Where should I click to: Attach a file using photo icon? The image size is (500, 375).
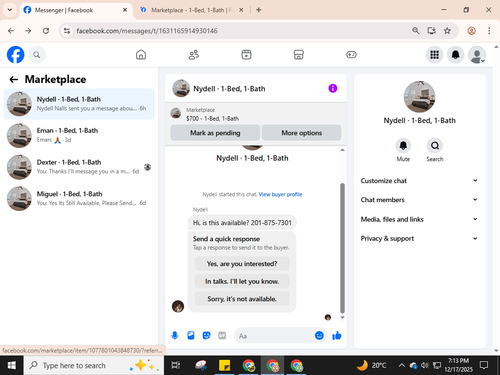[191, 335]
